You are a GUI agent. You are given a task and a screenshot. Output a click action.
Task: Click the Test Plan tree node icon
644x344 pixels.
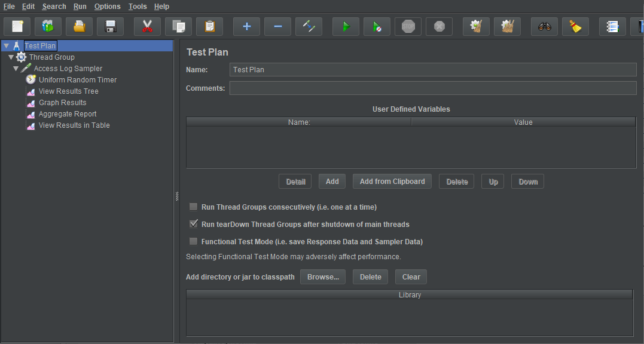pos(17,45)
